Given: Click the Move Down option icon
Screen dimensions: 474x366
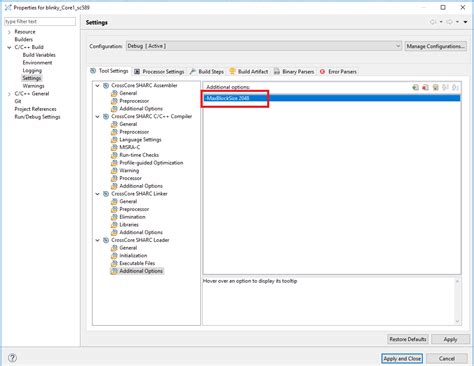Looking at the screenshot, I should pos(455,87).
